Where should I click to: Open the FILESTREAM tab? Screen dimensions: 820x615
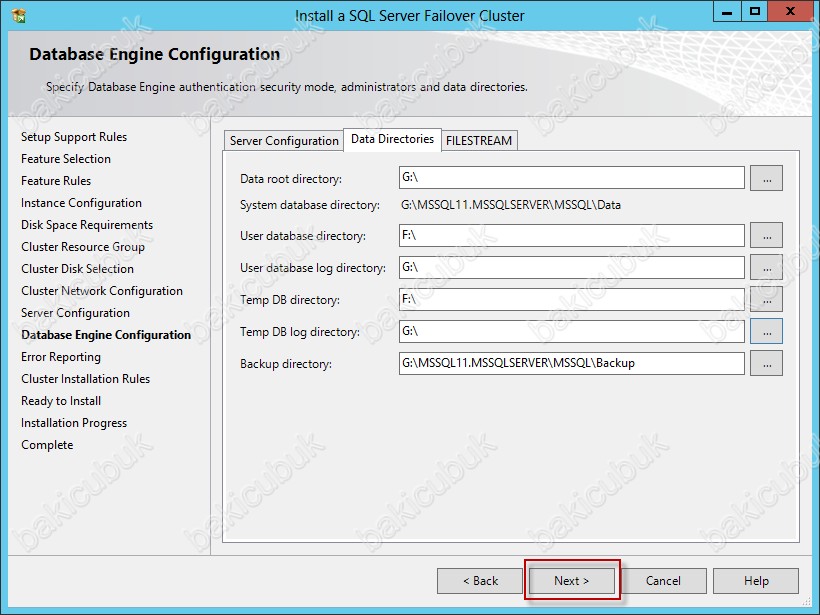pos(479,141)
